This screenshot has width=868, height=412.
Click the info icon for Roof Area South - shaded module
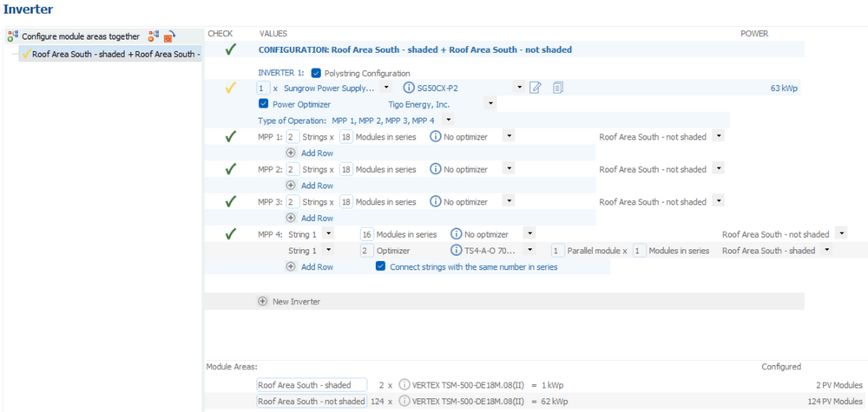point(404,384)
